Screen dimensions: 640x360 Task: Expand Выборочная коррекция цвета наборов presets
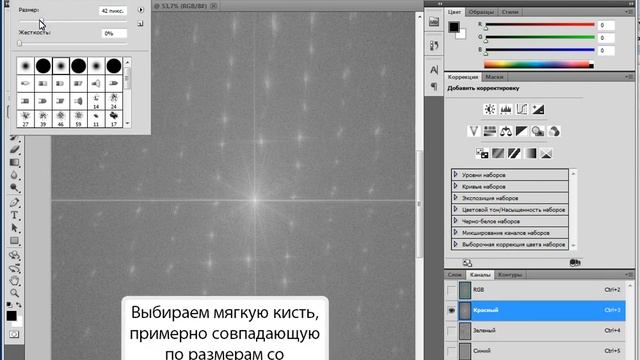(456, 244)
